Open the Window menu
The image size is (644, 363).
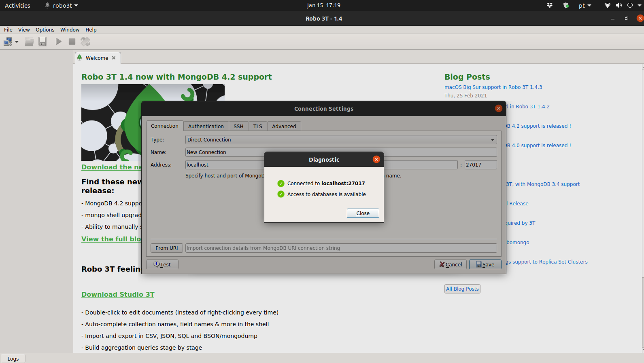(x=70, y=30)
